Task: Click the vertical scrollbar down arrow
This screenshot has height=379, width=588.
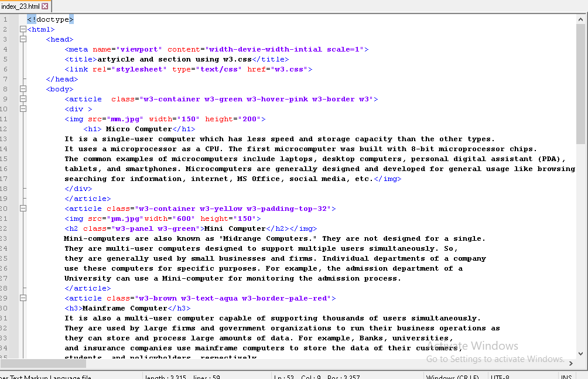Action: point(581,353)
